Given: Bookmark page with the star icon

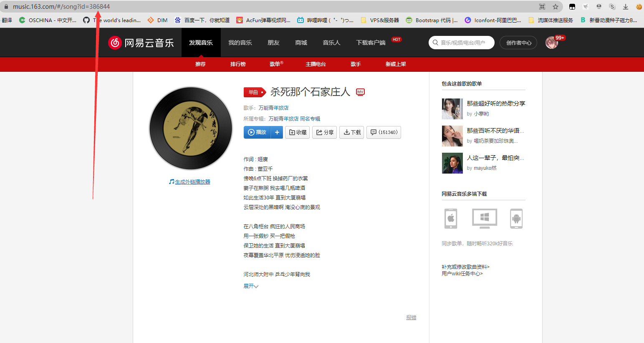Looking at the screenshot, I should pos(555,7).
